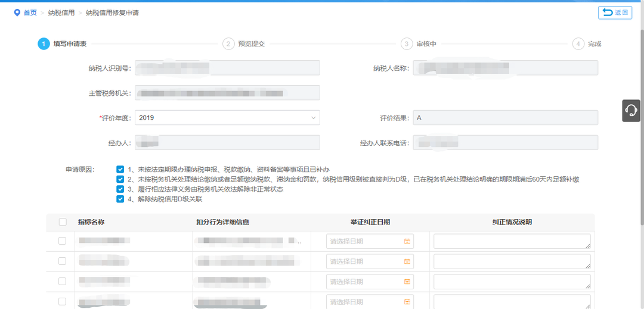Click calendar icon in third row date field
The height and width of the screenshot is (309, 644).
407,282
